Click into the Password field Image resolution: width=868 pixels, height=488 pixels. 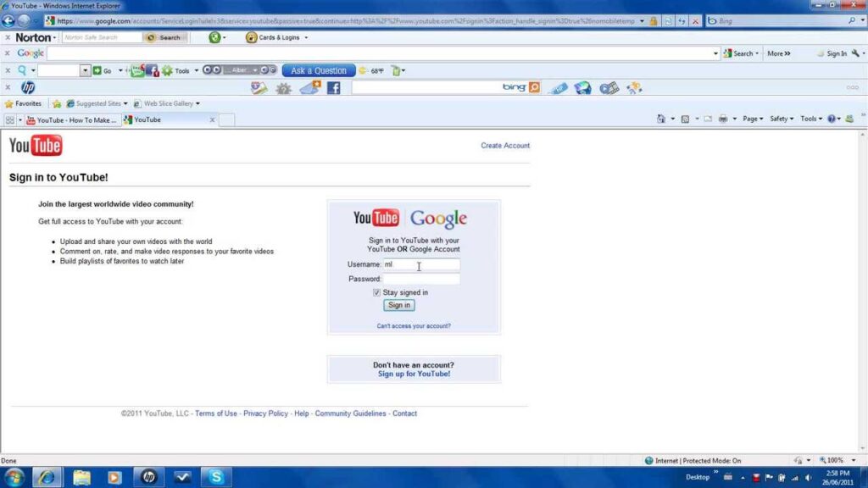(421, 279)
